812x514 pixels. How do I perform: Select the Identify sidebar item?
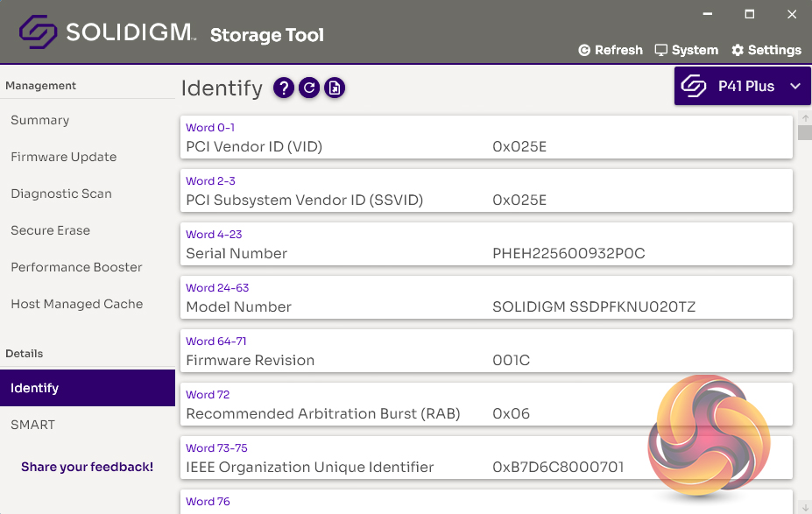click(35, 388)
